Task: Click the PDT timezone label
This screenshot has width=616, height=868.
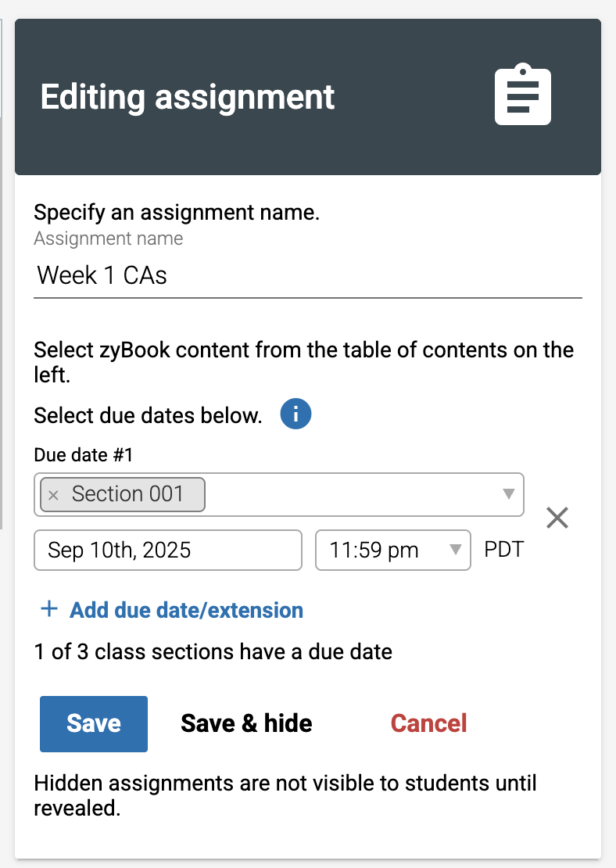Action: click(x=503, y=549)
